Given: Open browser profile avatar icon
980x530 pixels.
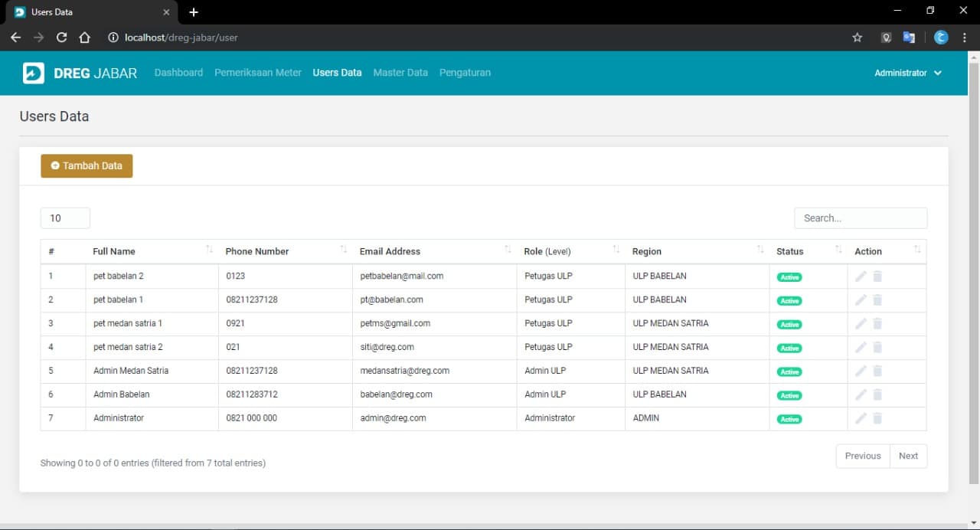Looking at the screenshot, I should [941, 37].
